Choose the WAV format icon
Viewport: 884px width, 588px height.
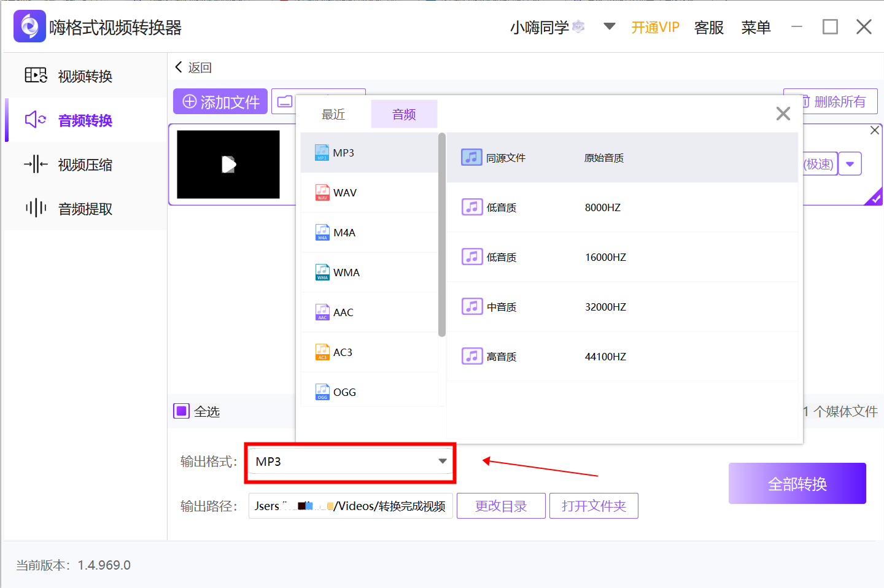tap(322, 192)
